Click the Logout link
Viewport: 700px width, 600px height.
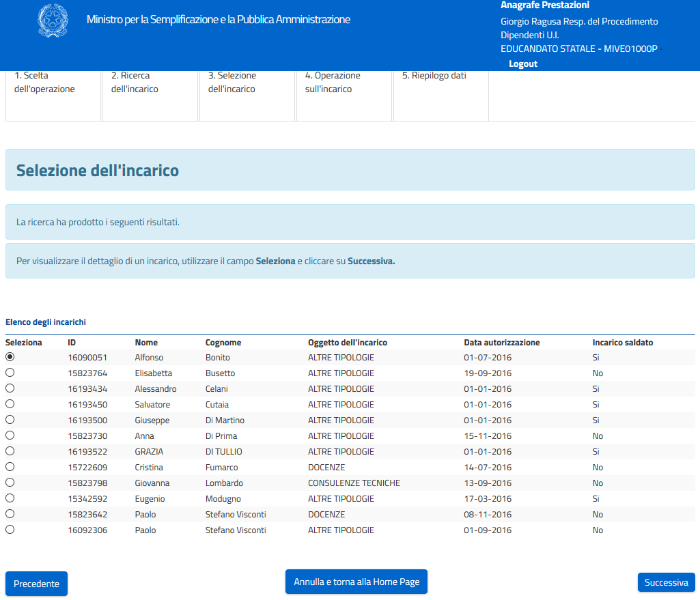pos(523,63)
